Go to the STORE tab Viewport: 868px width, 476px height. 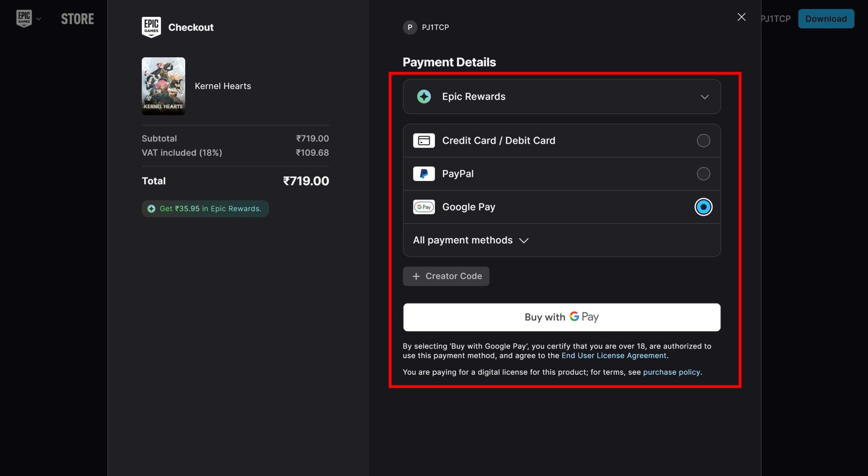(x=77, y=19)
